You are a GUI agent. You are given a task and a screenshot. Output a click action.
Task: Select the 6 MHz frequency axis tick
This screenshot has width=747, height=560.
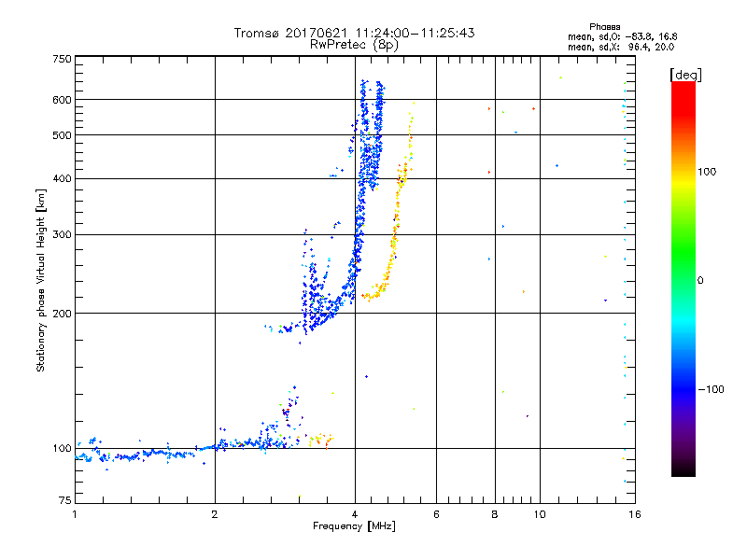point(437,514)
